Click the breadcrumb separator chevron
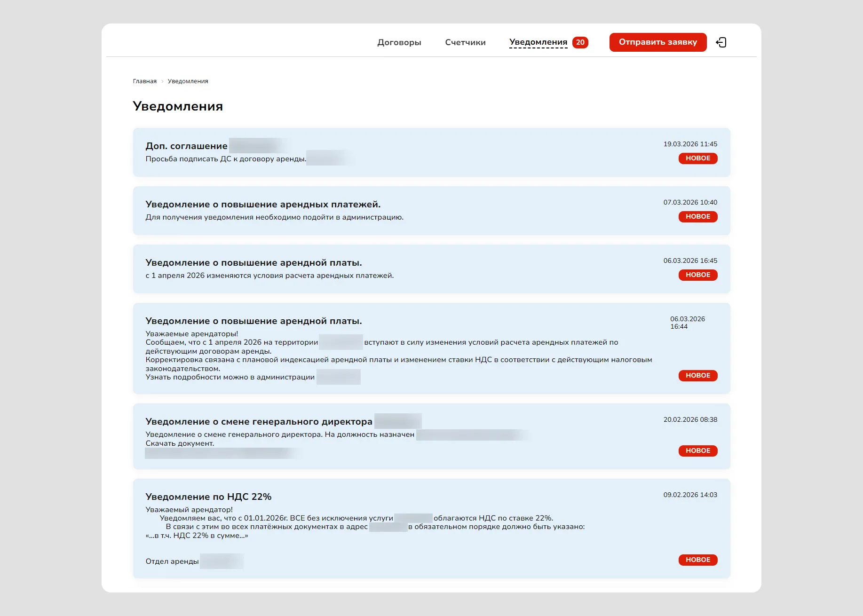Screen dimensions: 863x616 pos(162,81)
